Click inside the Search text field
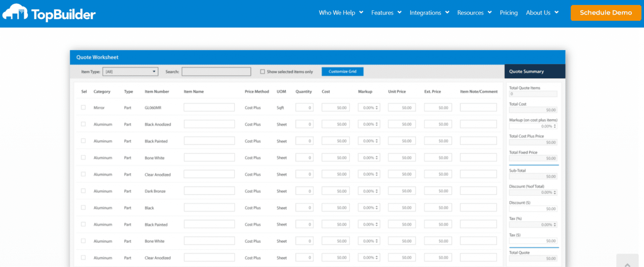The width and height of the screenshot is (644, 267). pos(216,71)
